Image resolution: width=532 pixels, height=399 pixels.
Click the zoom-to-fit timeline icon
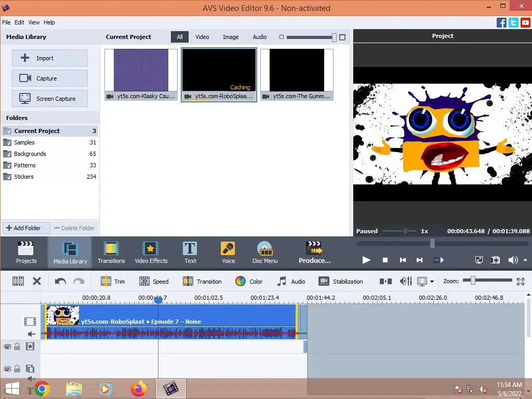click(x=521, y=281)
